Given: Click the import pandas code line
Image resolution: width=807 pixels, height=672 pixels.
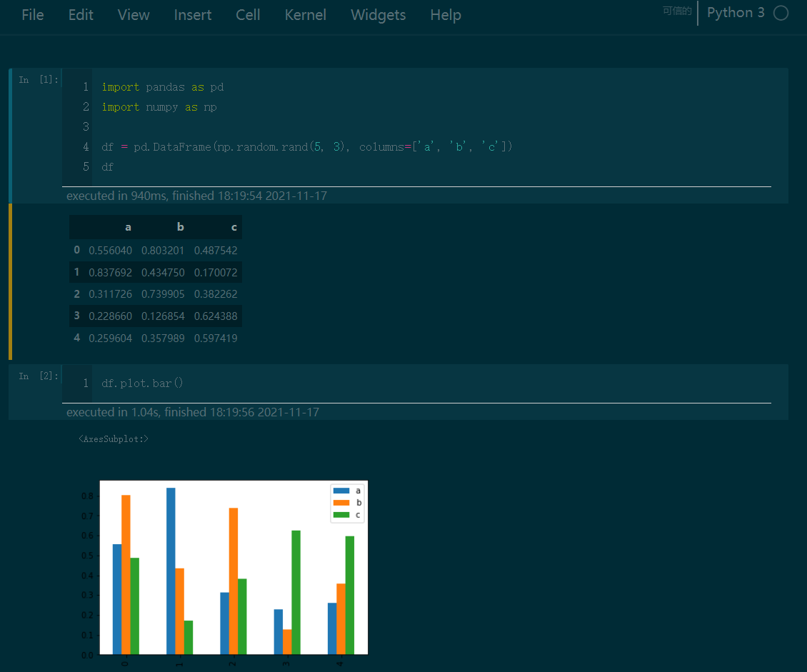Looking at the screenshot, I should click(x=163, y=87).
